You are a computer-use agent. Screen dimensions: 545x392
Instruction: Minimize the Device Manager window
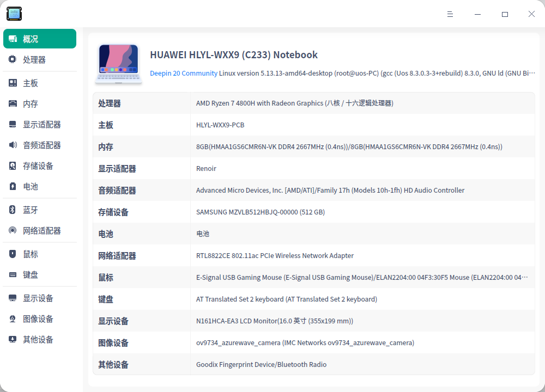[477, 14]
